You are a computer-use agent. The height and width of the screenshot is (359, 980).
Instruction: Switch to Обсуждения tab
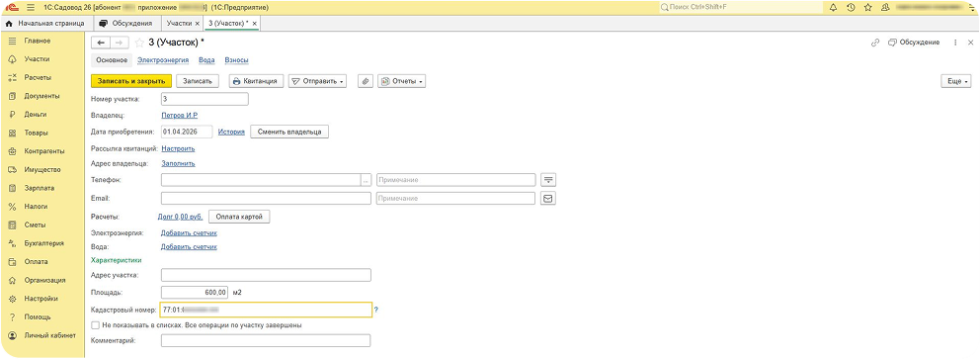click(125, 23)
